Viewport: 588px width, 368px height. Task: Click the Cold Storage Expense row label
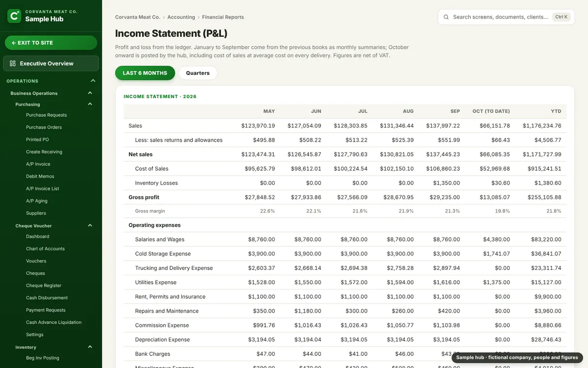pos(163,254)
